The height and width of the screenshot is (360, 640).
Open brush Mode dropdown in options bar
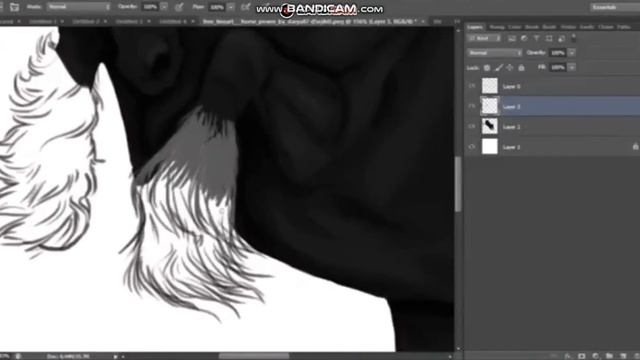click(78, 7)
